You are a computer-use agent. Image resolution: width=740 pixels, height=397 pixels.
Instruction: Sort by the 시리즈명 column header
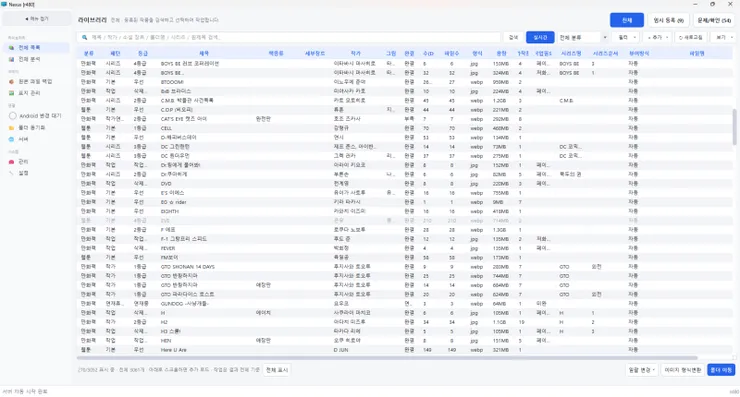pos(571,54)
